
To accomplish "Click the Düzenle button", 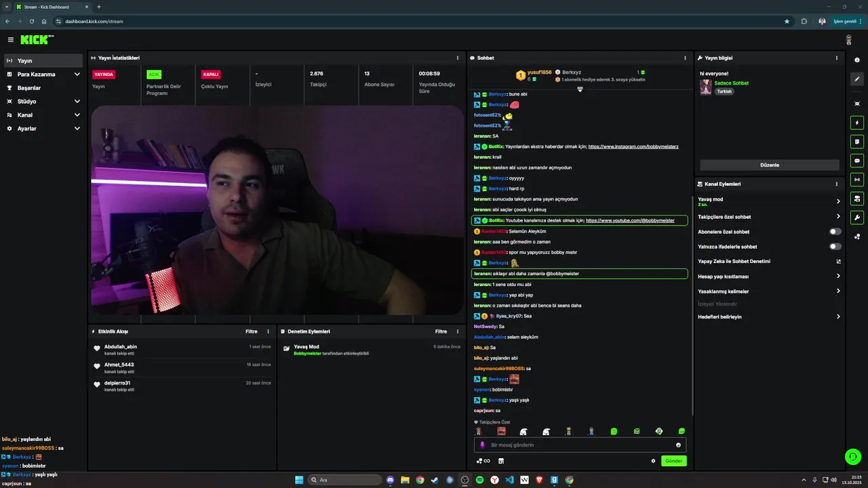I will (770, 165).
